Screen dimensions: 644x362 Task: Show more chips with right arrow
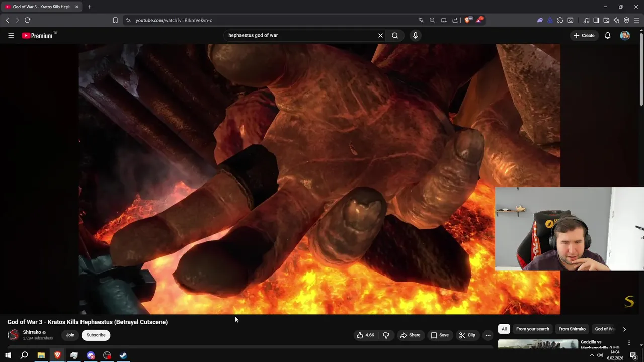[x=624, y=329]
